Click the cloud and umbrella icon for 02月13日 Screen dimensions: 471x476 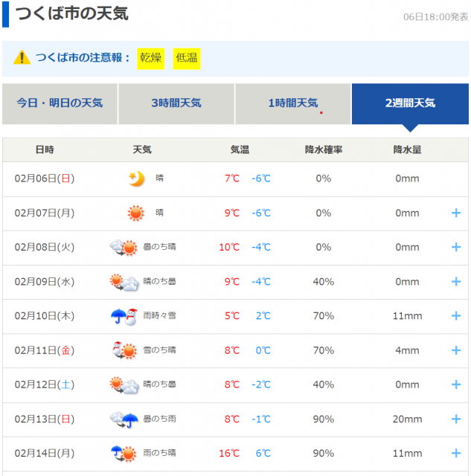(x=124, y=419)
